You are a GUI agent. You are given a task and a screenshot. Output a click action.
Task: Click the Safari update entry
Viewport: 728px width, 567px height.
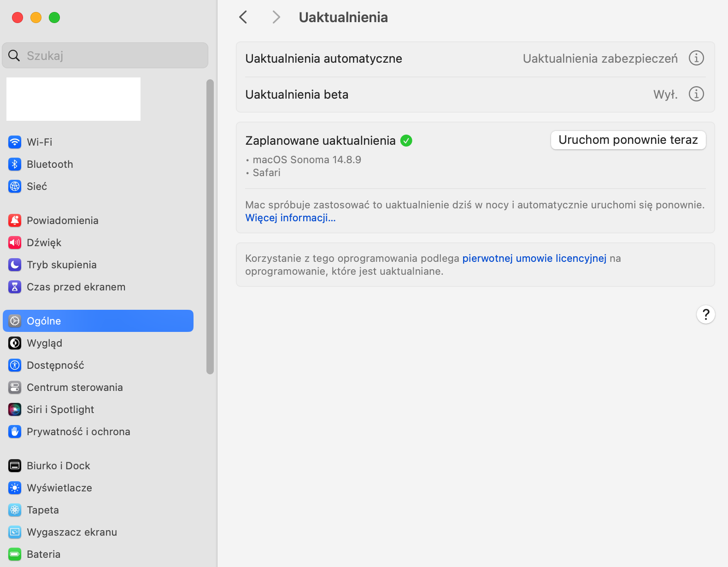coord(266,172)
